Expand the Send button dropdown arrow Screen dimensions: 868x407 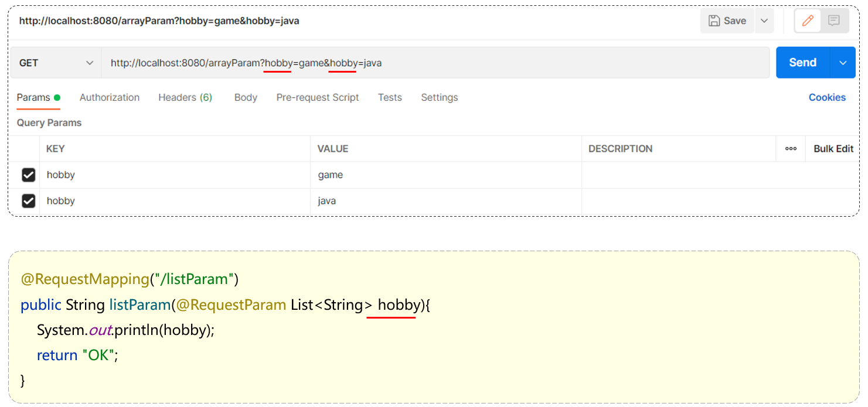843,63
